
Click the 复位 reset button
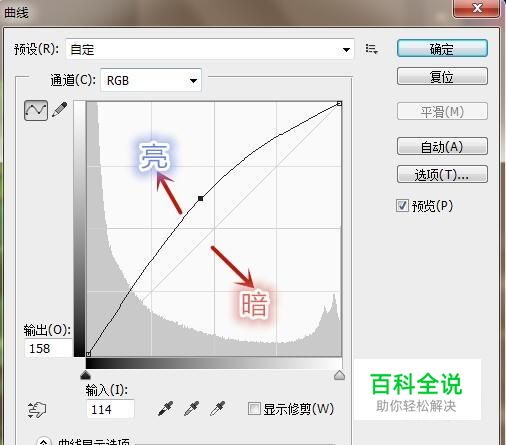pos(442,76)
